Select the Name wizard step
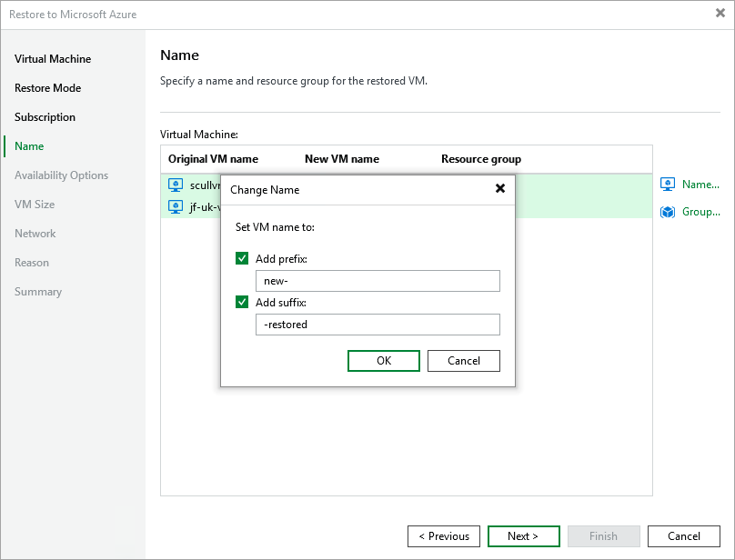The width and height of the screenshot is (735, 560). (x=29, y=146)
